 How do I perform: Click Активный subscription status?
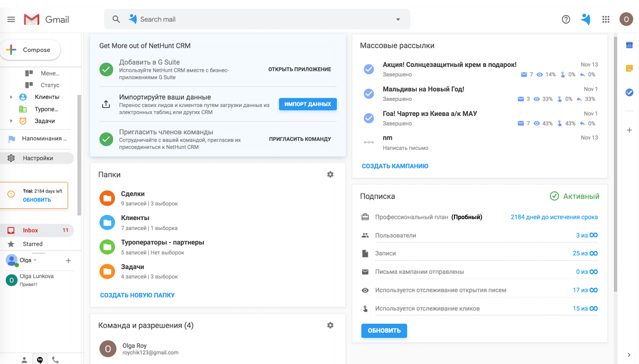(575, 196)
